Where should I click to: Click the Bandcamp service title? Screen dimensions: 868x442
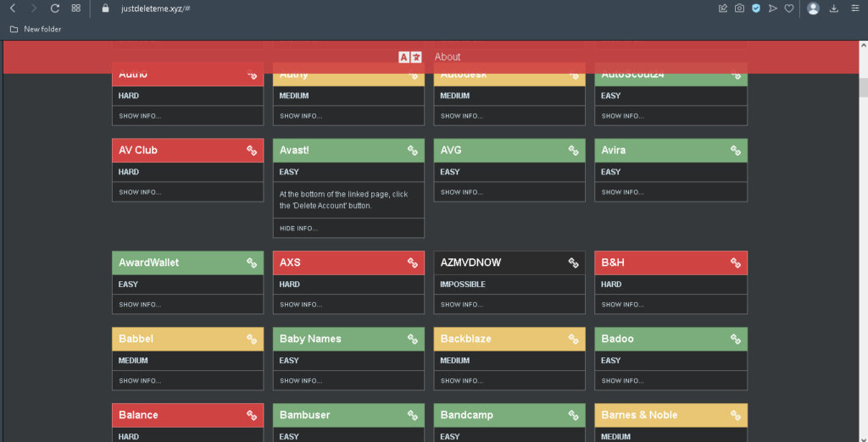coord(467,416)
